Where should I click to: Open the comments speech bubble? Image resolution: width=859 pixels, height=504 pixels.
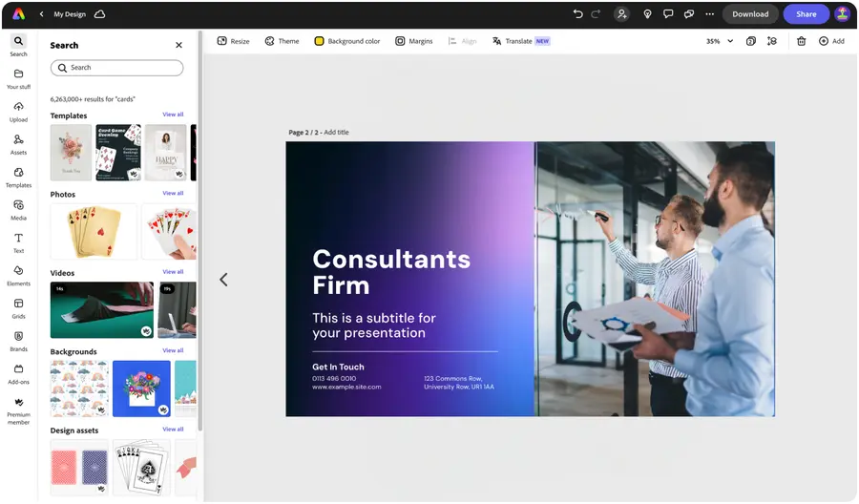pyautogui.click(x=668, y=14)
